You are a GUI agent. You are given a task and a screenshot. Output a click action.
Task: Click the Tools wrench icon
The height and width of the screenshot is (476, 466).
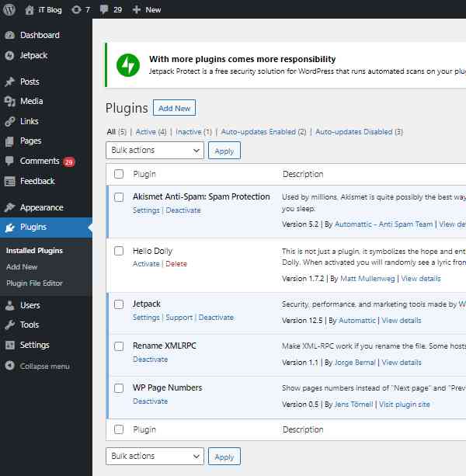point(9,325)
